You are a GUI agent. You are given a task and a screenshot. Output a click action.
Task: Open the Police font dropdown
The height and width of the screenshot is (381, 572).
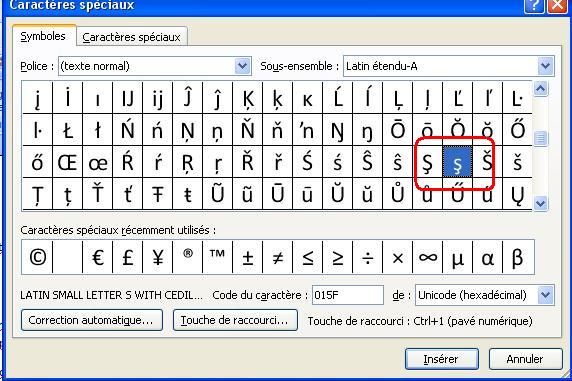tap(243, 66)
